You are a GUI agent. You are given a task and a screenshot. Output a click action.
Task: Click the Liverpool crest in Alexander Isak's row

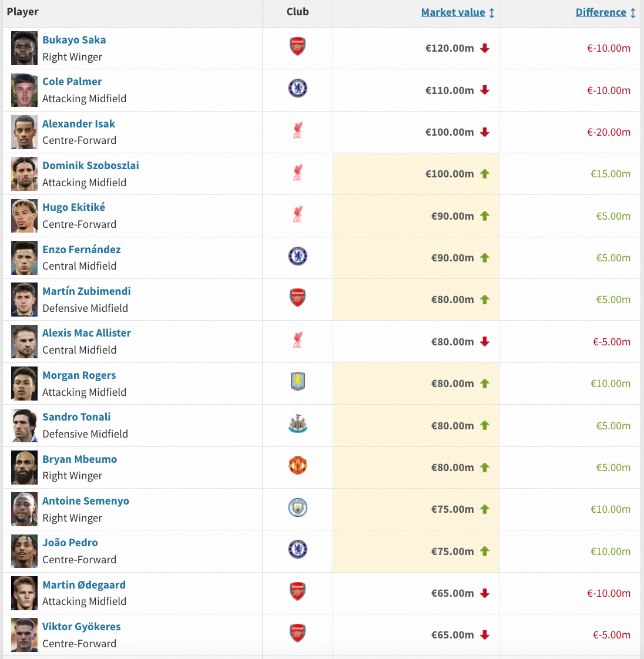point(298,130)
